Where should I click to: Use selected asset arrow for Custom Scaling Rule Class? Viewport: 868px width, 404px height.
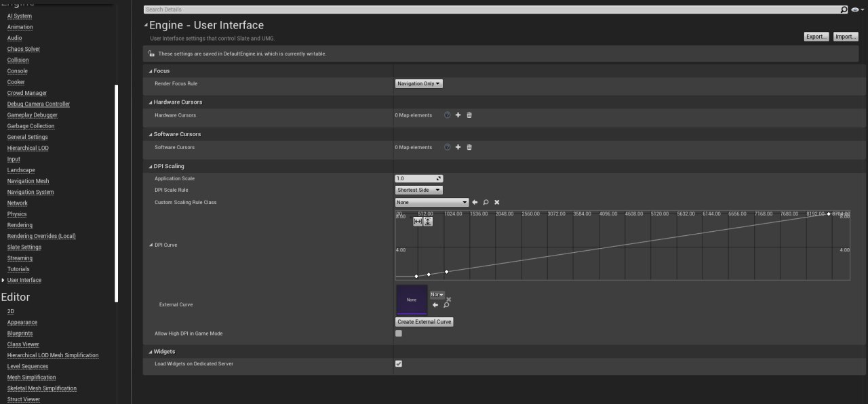point(475,202)
